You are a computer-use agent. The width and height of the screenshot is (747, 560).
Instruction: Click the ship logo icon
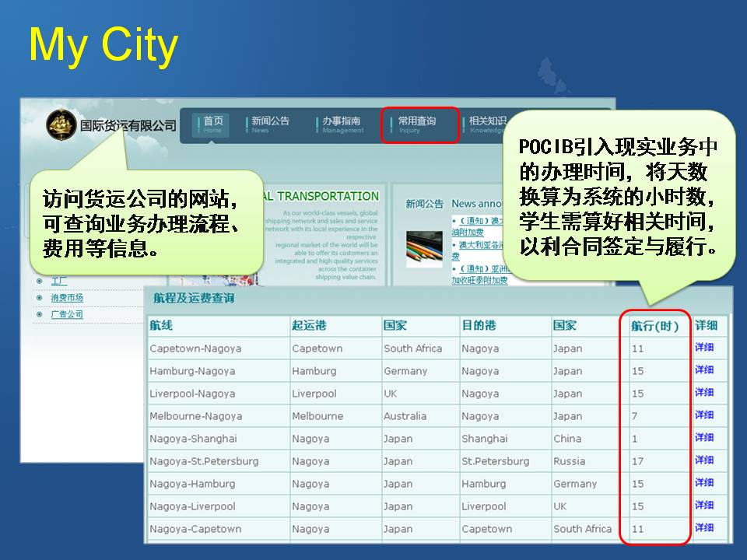click(x=61, y=124)
